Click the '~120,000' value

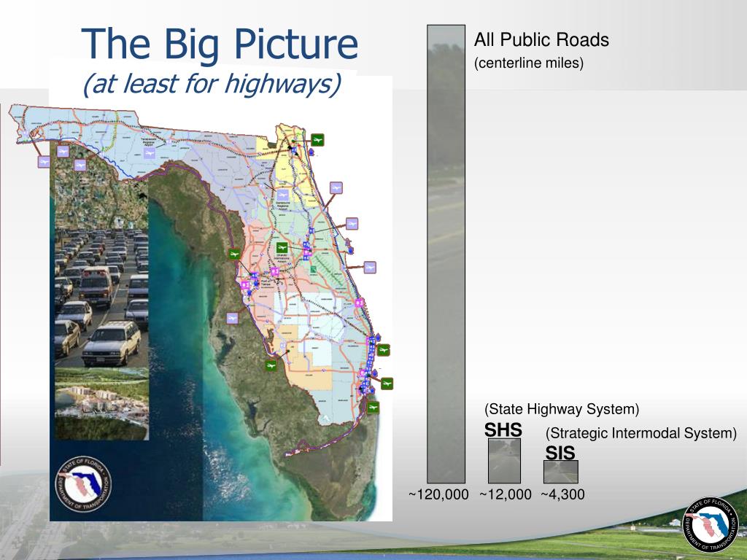pyautogui.click(x=438, y=494)
